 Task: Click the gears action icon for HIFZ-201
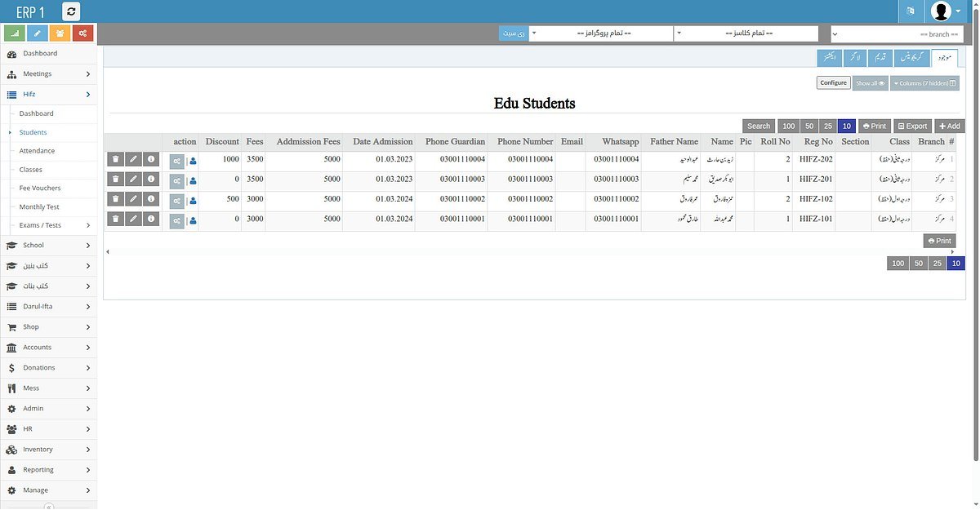point(177,181)
